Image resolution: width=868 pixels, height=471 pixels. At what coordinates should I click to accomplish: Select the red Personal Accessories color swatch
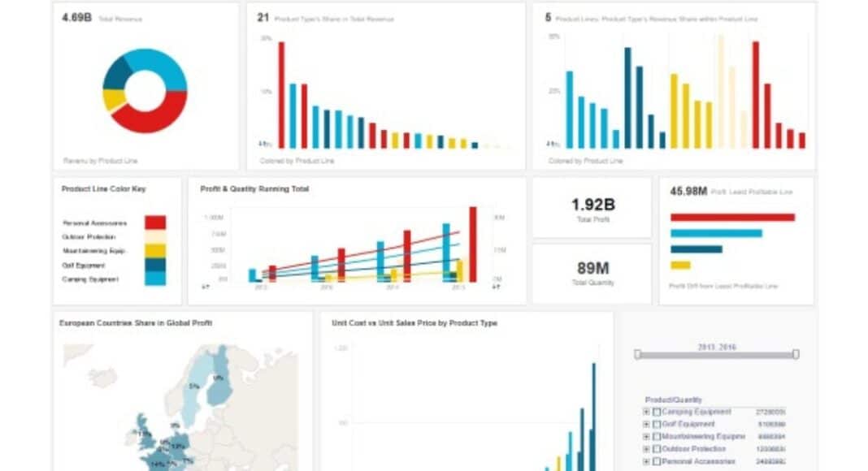pyautogui.click(x=154, y=222)
